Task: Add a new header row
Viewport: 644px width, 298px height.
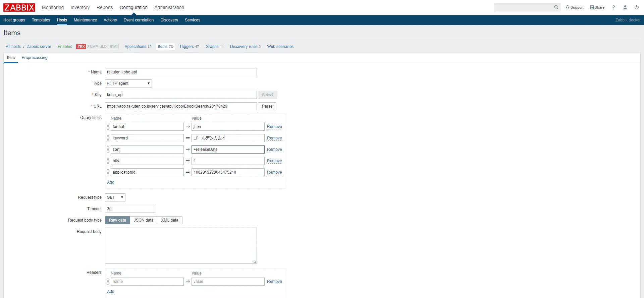Action: (x=111, y=292)
